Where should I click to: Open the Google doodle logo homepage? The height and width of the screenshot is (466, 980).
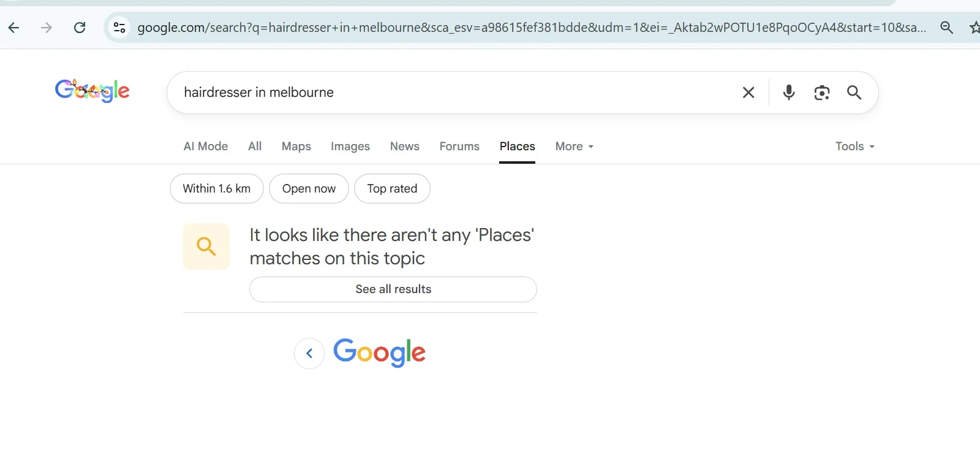(x=92, y=91)
